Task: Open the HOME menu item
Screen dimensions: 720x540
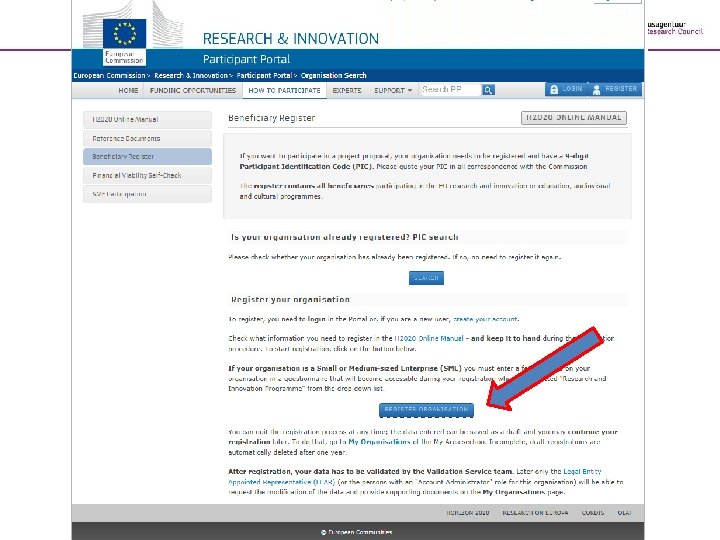Action: point(128,90)
